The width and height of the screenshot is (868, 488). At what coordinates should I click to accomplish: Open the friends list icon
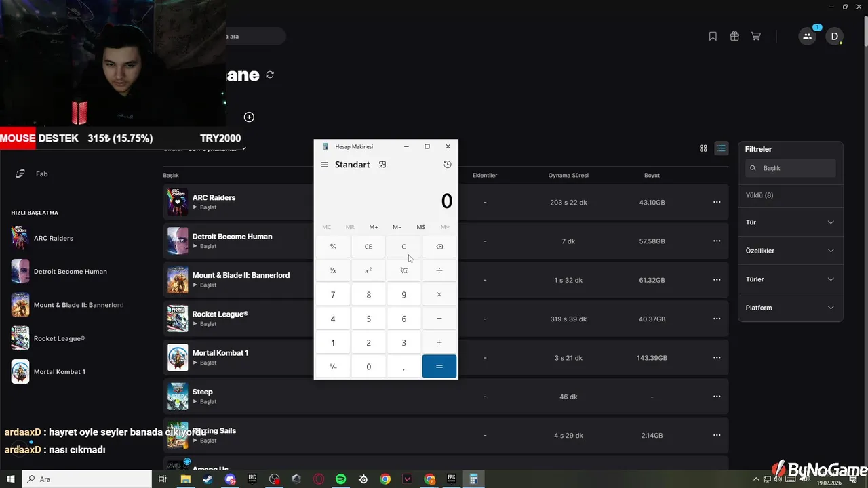(x=807, y=37)
